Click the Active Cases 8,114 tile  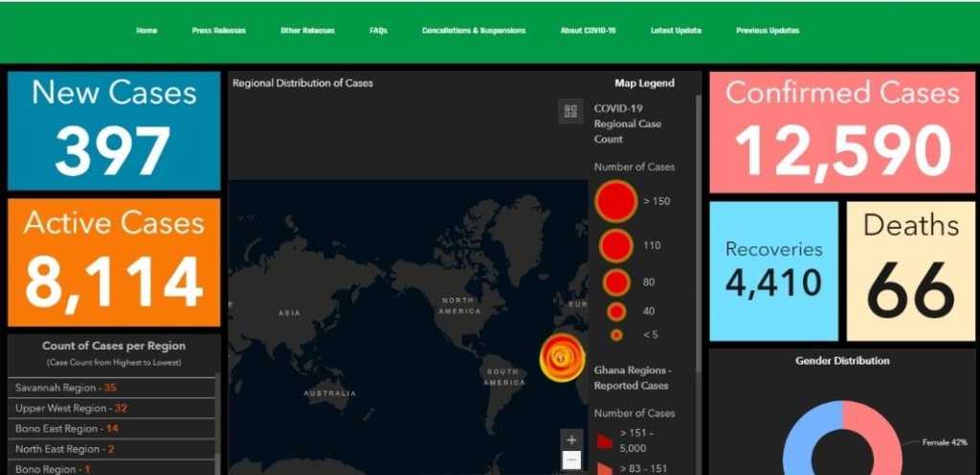click(x=114, y=262)
